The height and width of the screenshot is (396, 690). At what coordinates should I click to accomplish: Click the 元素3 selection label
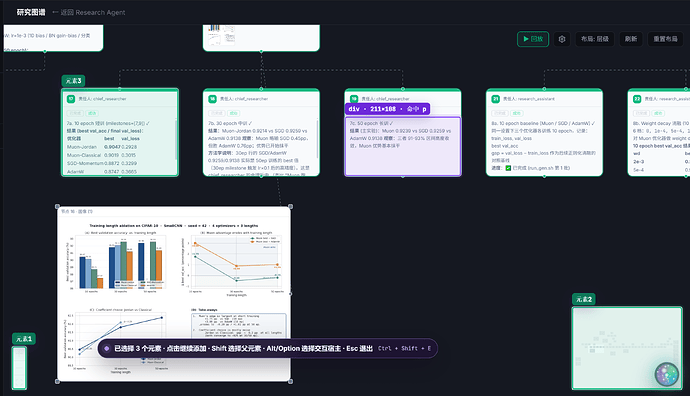(73, 81)
